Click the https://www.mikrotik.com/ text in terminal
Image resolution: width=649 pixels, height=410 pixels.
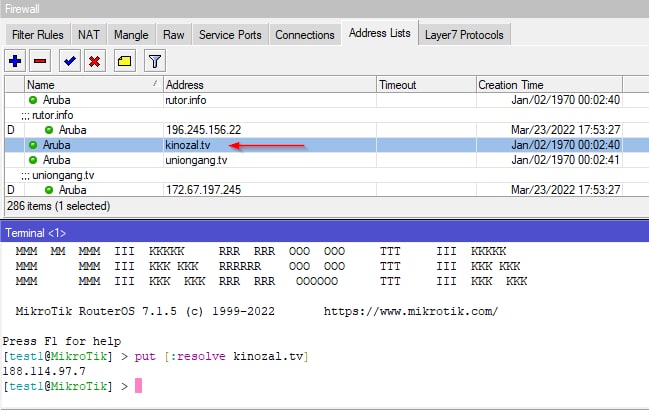(x=411, y=311)
